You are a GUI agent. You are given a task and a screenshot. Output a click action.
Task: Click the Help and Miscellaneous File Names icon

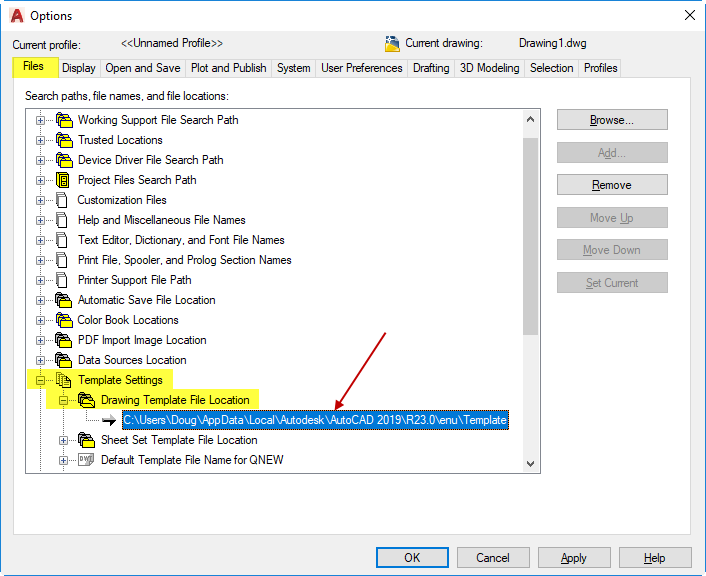pos(62,220)
